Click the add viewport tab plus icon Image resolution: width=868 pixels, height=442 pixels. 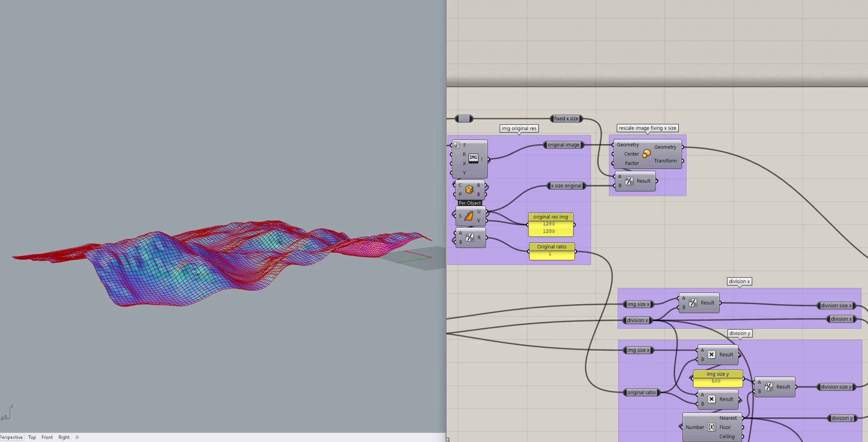[77, 437]
